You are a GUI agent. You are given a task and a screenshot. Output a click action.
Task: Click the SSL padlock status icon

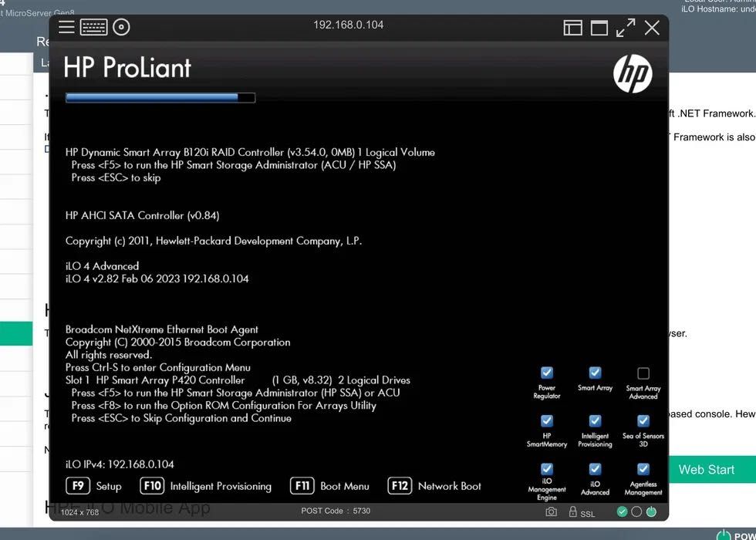(x=572, y=511)
